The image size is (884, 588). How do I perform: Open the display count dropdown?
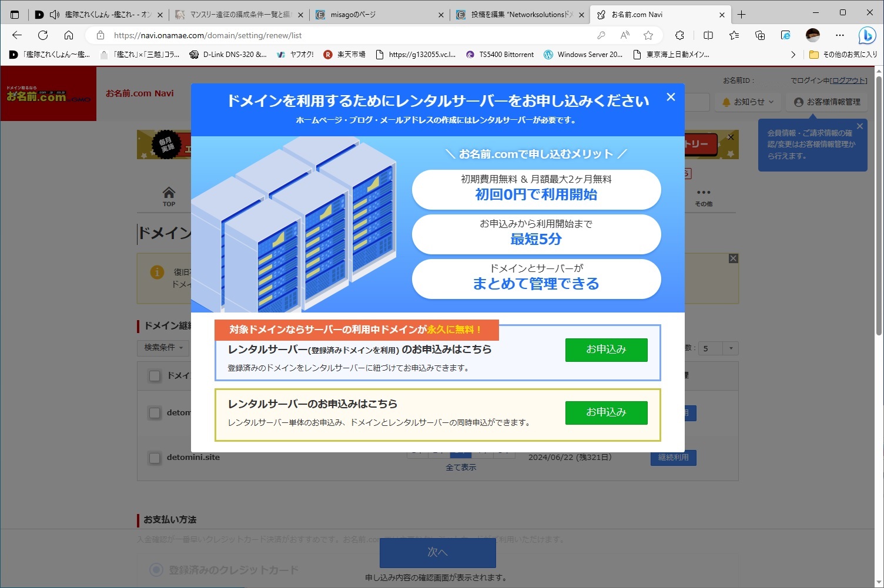tap(717, 348)
